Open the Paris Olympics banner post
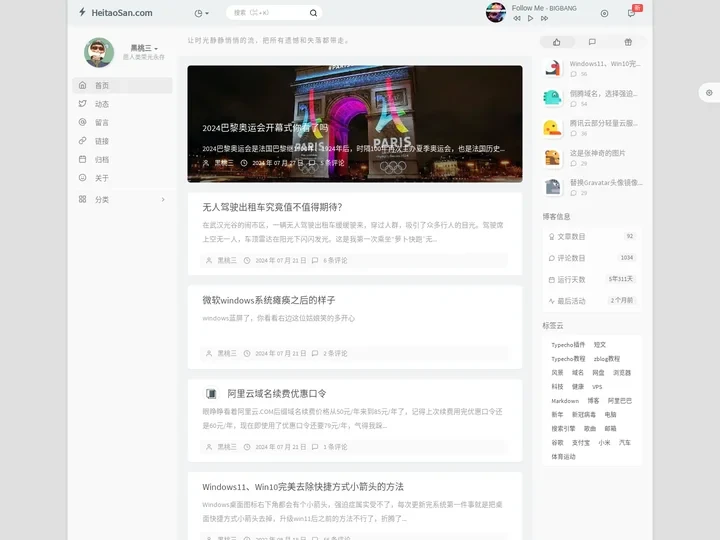This screenshot has width=720, height=540. click(354, 124)
